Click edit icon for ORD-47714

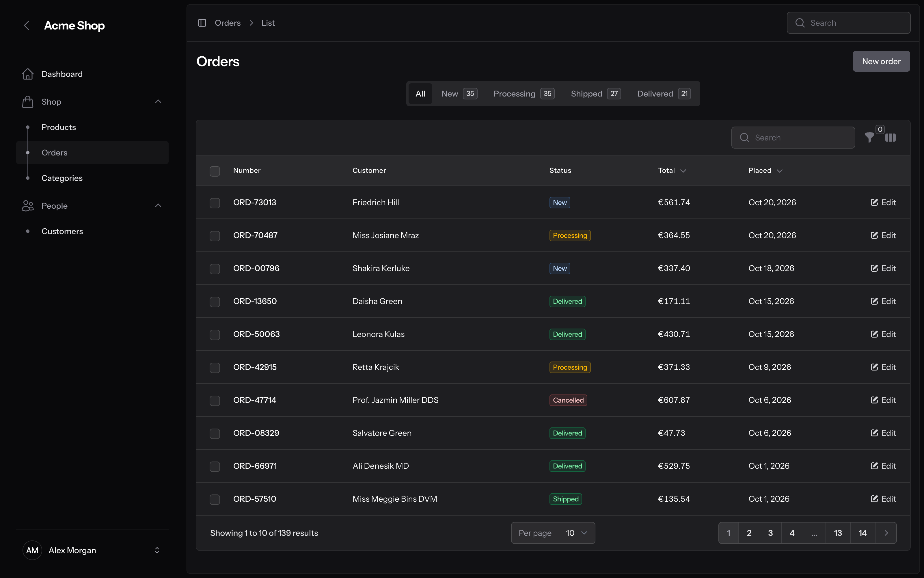point(874,400)
